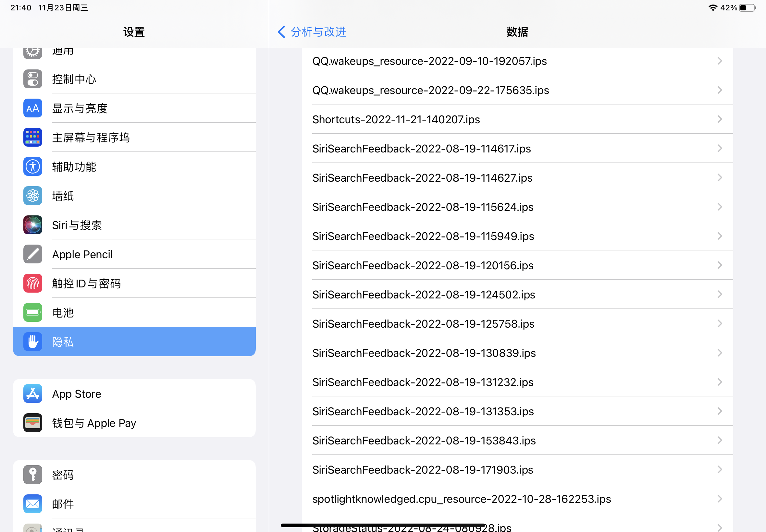Viewport: 766px width, 532px height.
Task: Expand chevron for Shortcuts-2022-11-21-140207.ips
Action: pos(720,119)
